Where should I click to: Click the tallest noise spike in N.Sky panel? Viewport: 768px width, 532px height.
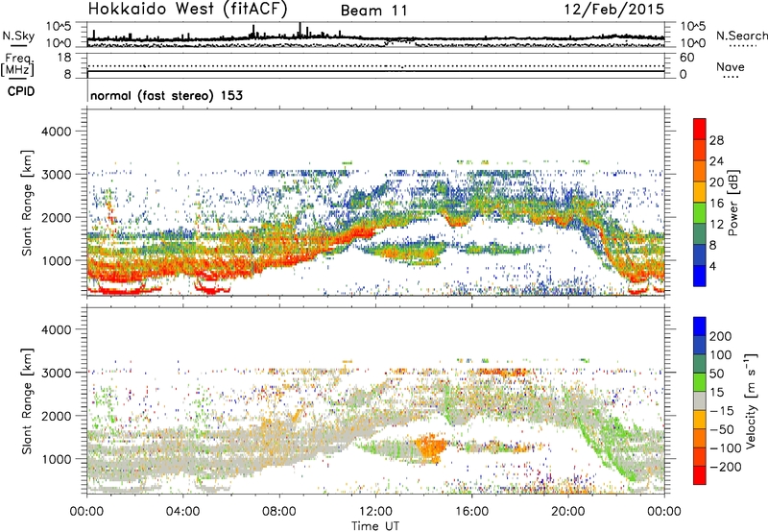300,30
